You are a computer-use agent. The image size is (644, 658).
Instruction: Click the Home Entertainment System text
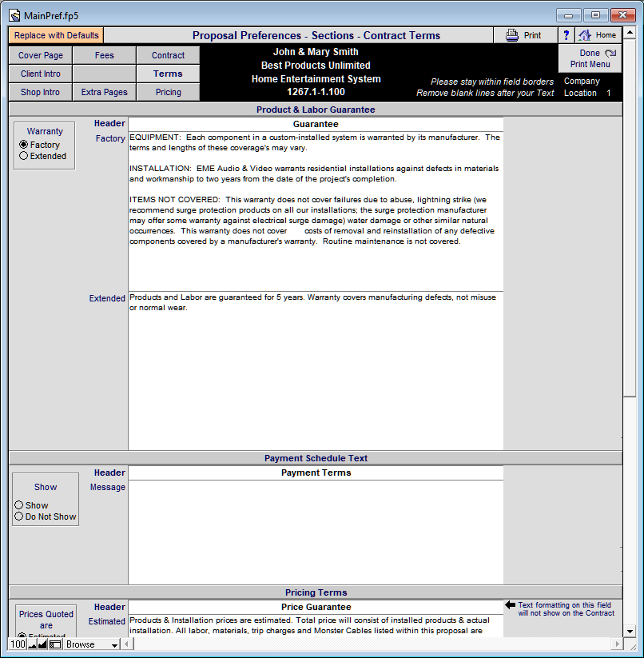click(316, 79)
